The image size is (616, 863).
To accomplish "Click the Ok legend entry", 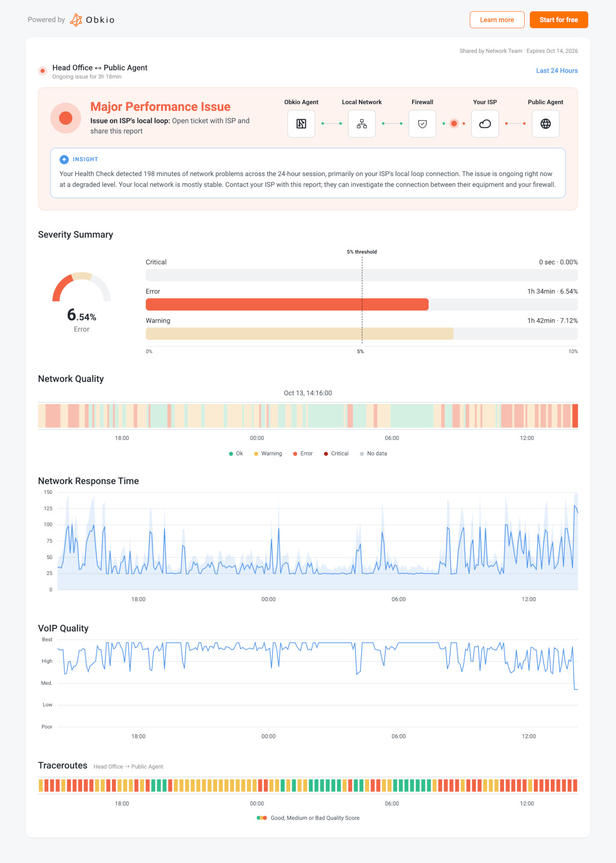I will click(236, 454).
